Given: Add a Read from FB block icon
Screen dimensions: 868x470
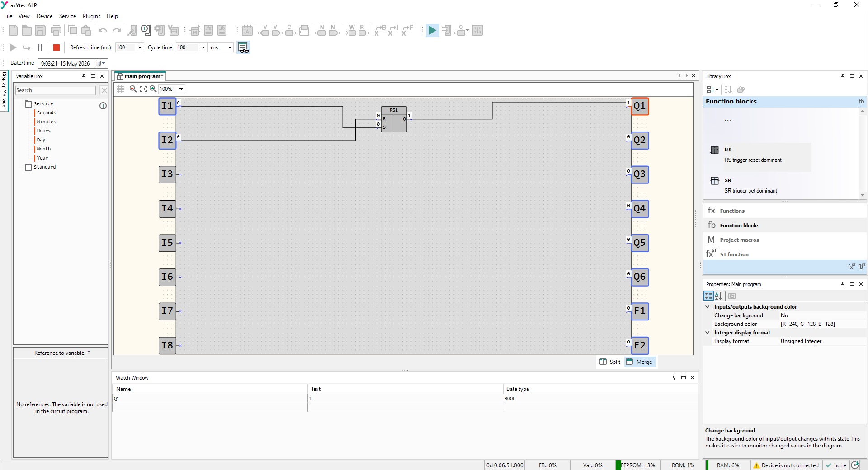Looking at the screenshot, I should click(x=363, y=30).
